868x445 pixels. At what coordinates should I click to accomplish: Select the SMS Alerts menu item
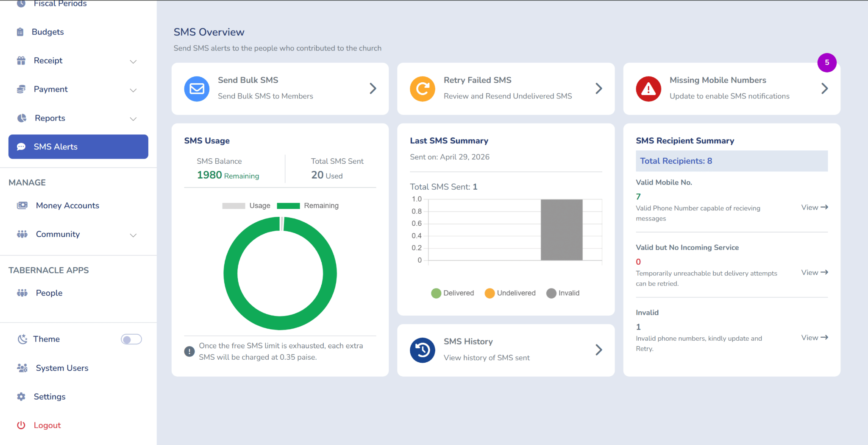click(78, 147)
